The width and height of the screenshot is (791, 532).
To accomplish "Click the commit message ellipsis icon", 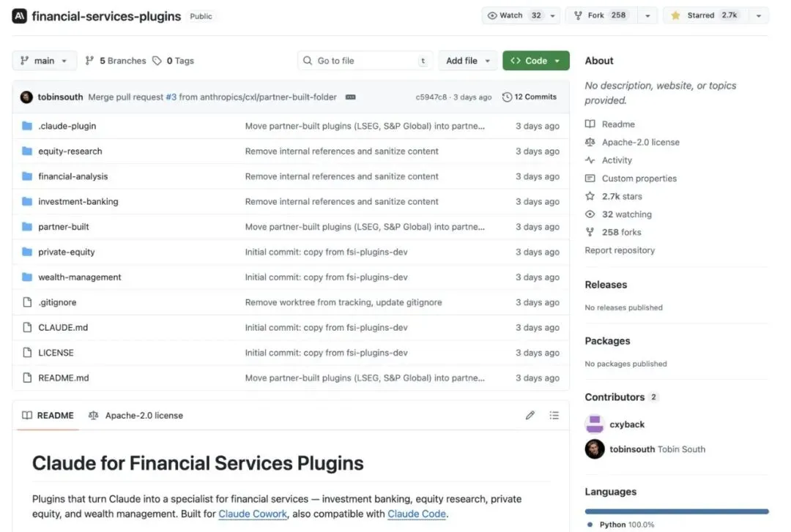I will (350, 97).
